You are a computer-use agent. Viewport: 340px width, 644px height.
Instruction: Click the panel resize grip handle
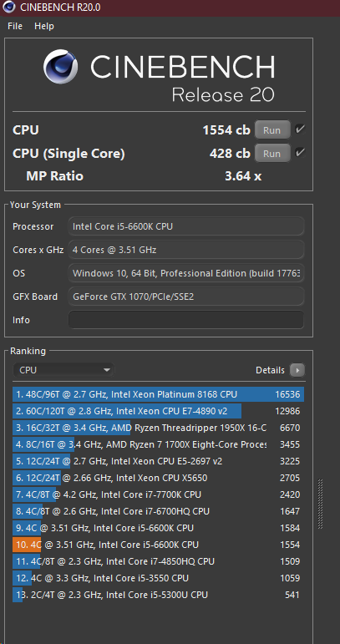tap(320, 504)
